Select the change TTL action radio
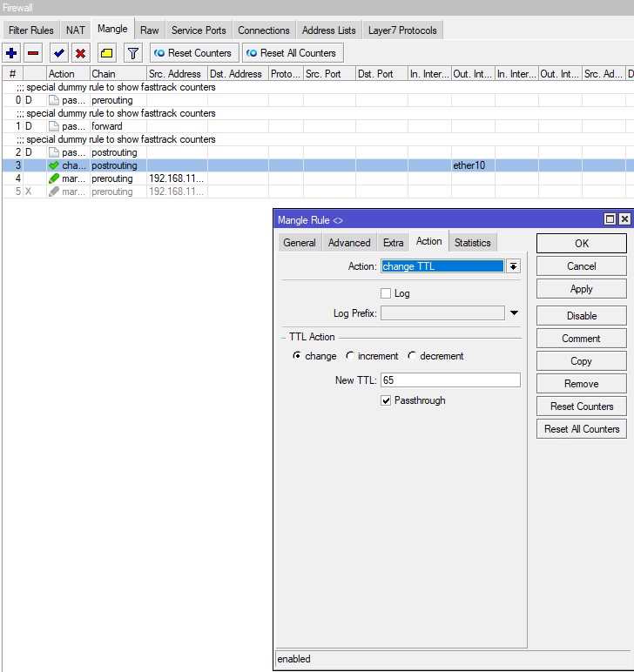634x672 pixels. coord(297,356)
